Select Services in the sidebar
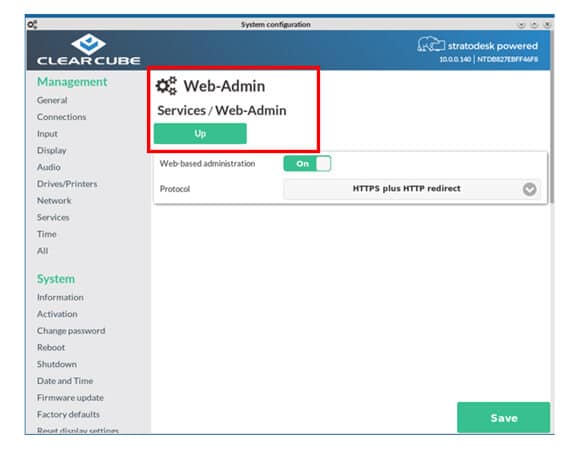Image resolution: width=585 pixels, height=460 pixels. click(53, 218)
